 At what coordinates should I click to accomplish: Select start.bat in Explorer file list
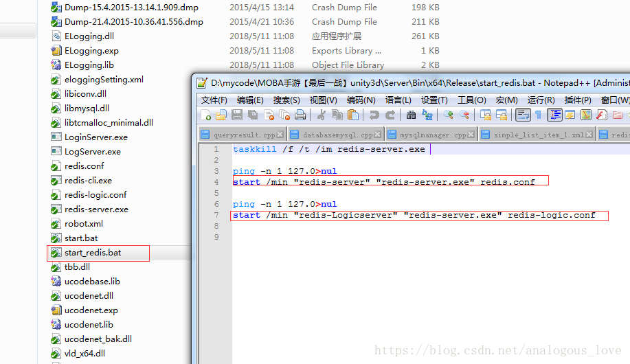(x=81, y=238)
